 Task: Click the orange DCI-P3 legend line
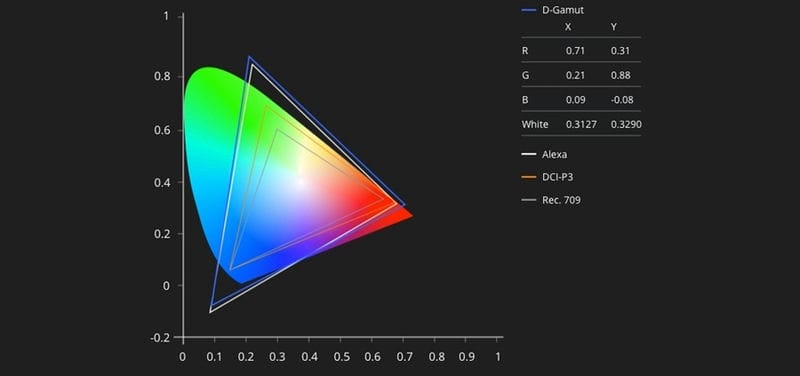[529, 177]
